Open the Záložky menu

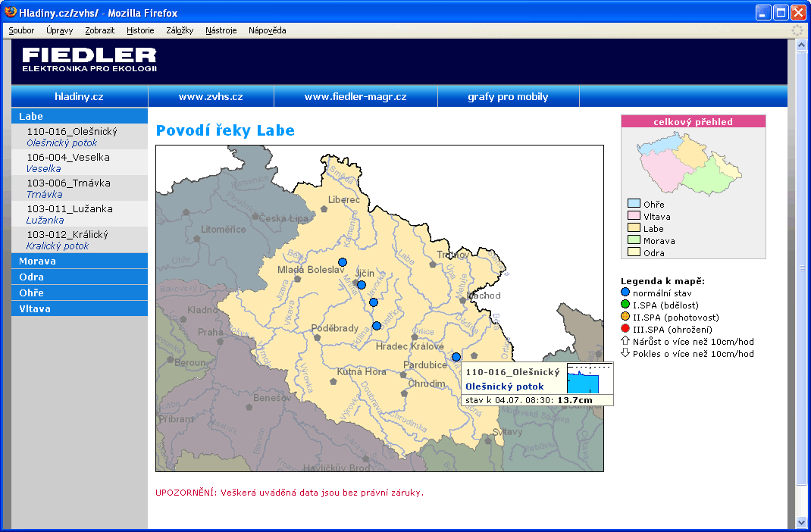[x=179, y=30]
